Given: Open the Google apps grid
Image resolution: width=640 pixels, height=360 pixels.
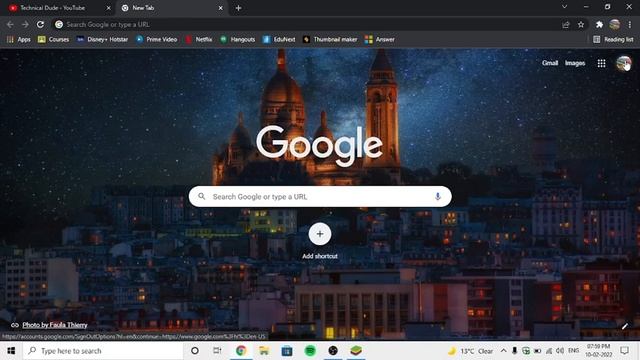Looking at the screenshot, I should coord(601,63).
